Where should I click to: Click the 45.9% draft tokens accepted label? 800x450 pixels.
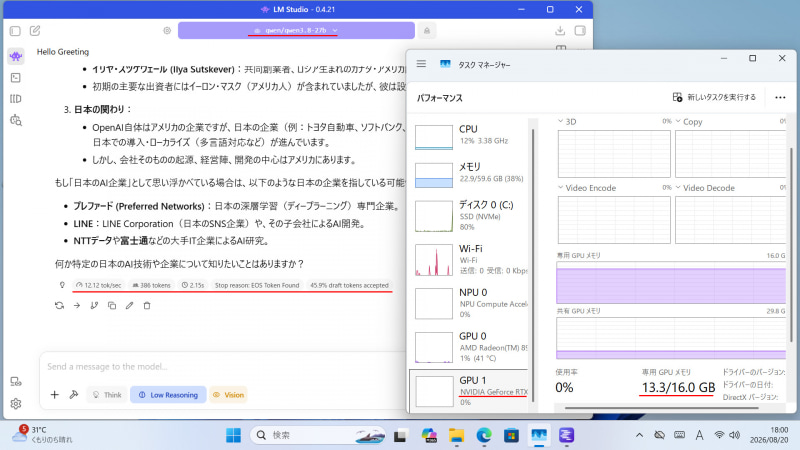coord(349,285)
